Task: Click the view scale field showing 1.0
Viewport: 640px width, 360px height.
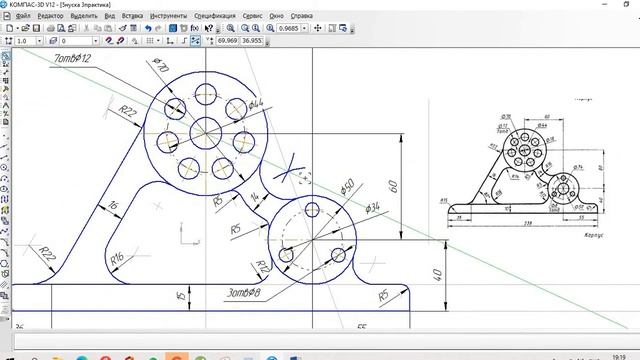Action: click(26, 41)
